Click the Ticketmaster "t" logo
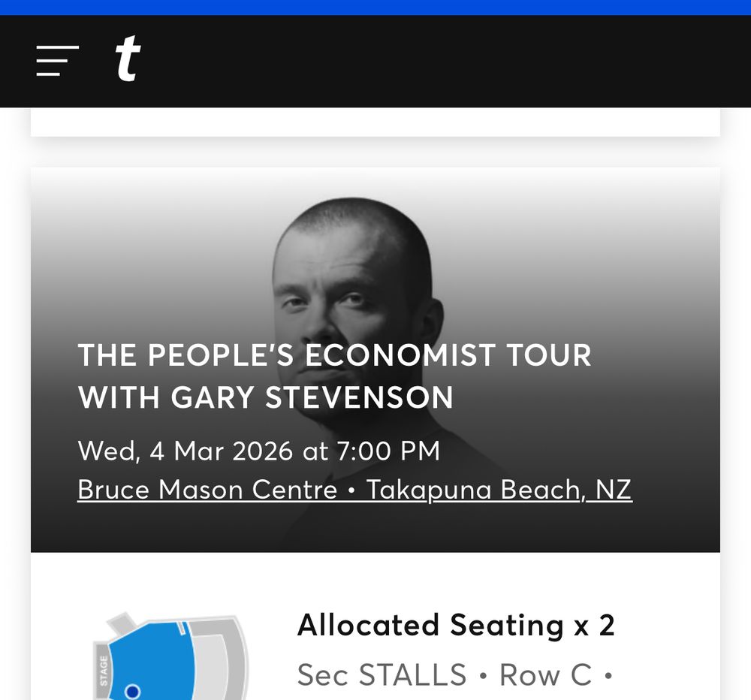Screen dimensions: 751x700 [x=128, y=60]
